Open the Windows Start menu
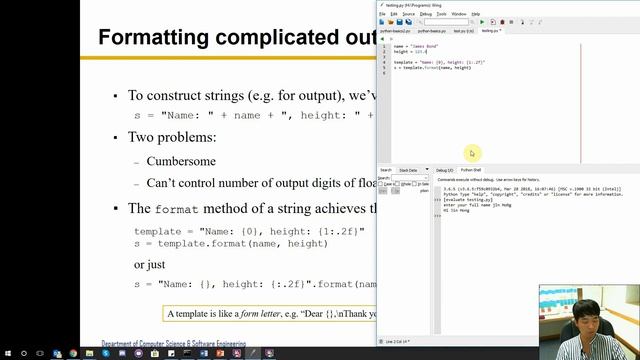This screenshot has height=360, width=640. [8, 353]
